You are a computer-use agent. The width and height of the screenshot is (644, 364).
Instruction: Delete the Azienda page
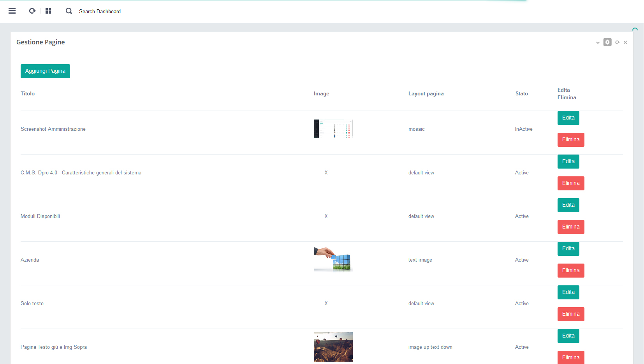[570, 271]
